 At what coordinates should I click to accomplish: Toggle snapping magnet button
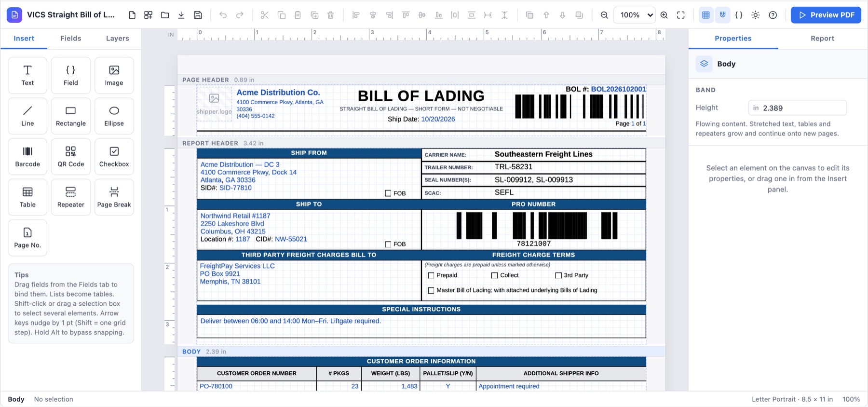coord(722,15)
